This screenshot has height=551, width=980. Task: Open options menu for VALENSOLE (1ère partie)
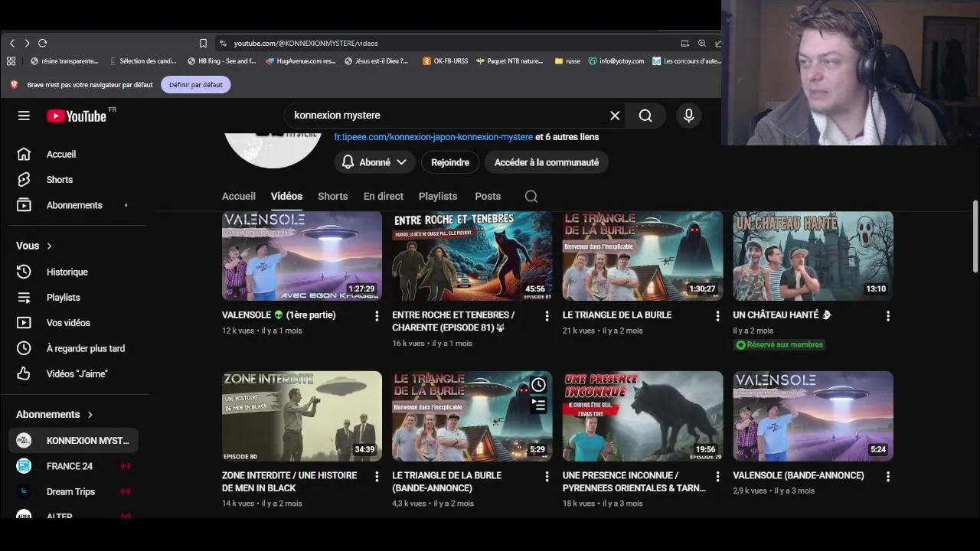point(377,316)
